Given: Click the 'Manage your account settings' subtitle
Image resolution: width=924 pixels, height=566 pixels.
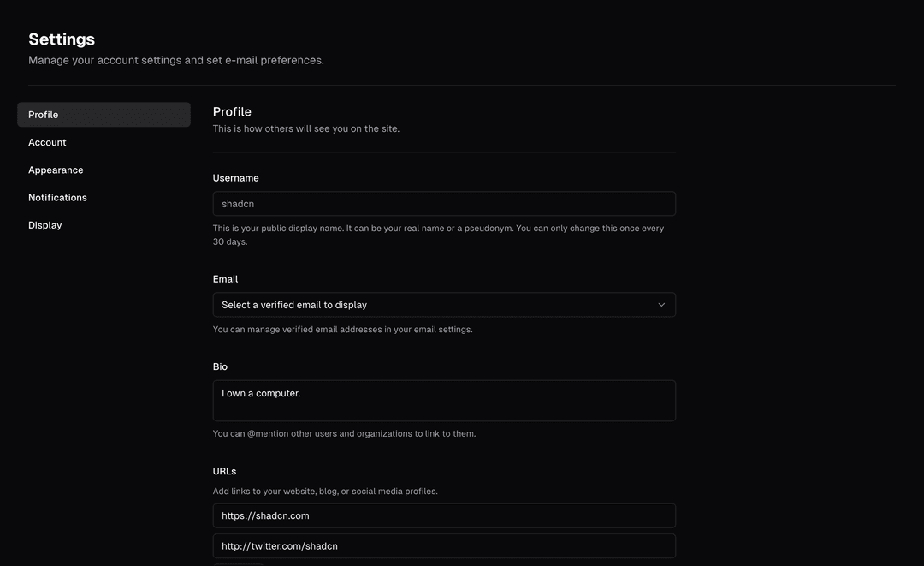Looking at the screenshot, I should pyautogui.click(x=175, y=59).
